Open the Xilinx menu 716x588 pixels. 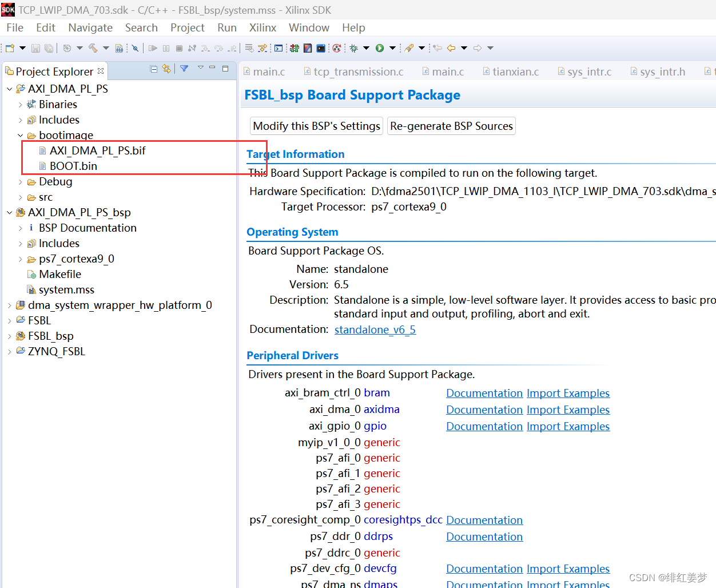(262, 27)
